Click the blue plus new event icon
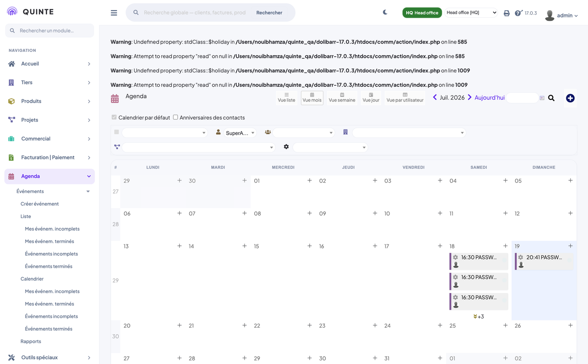The image size is (588, 364). click(570, 98)
